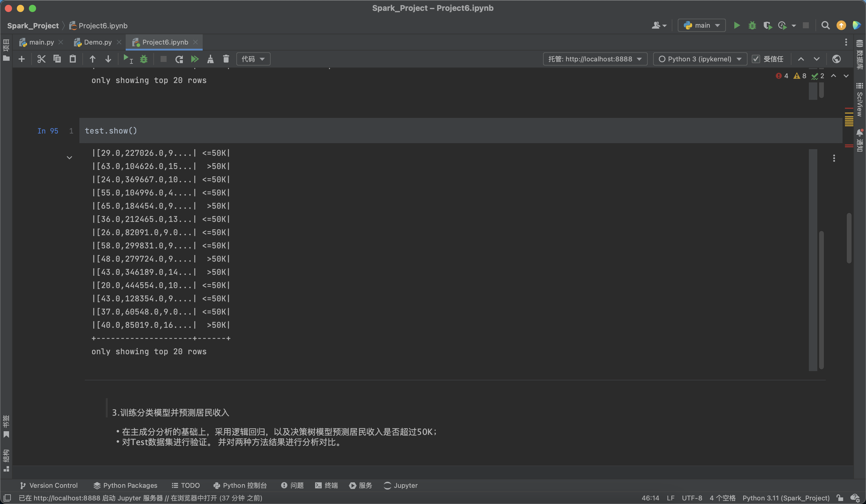
Task: Open the Python 控制台 console
Action: point(240,485)
